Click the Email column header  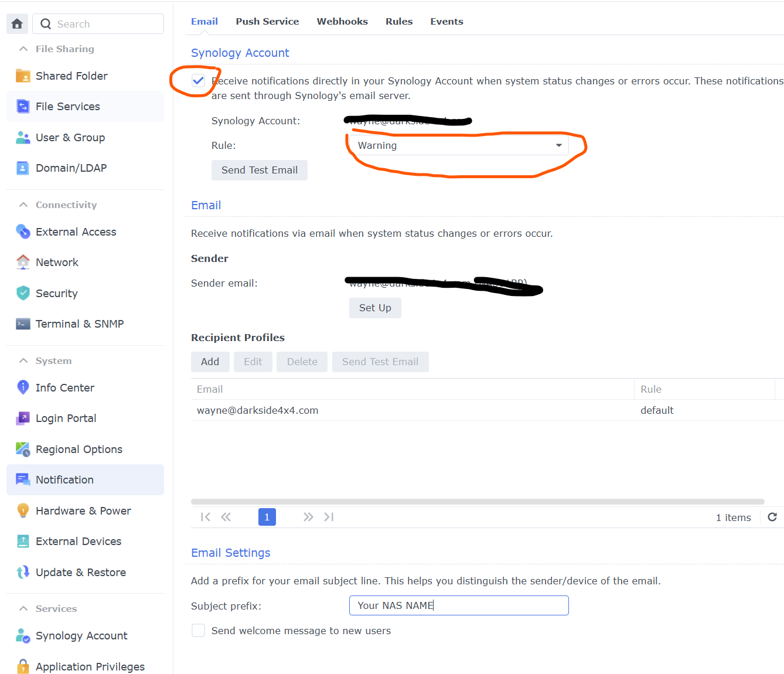tap(413, 389)
